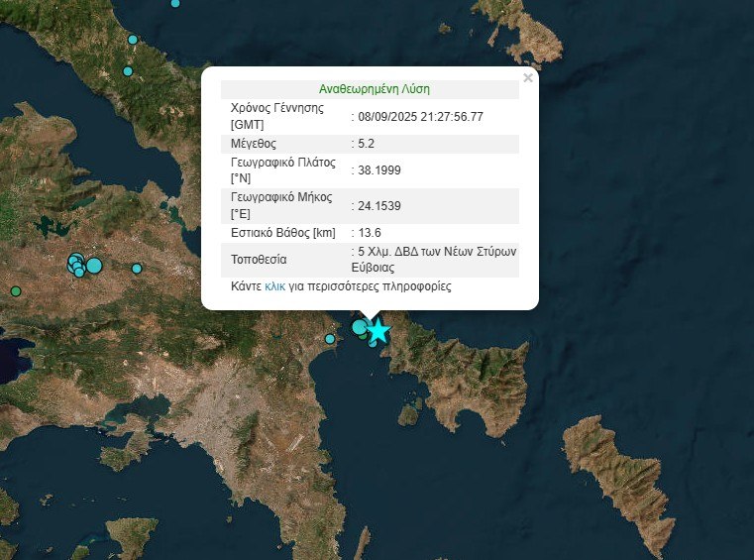The height and width of the screenshot is (560, 754).
Task: Open the "κλικ" link for more information
Action: click(x=274, y=285)
